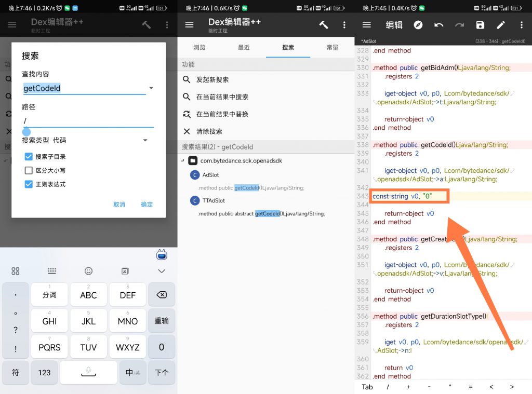
Task: Tap the wrench tool icon in middle toolbar
Action: (324, 24)
